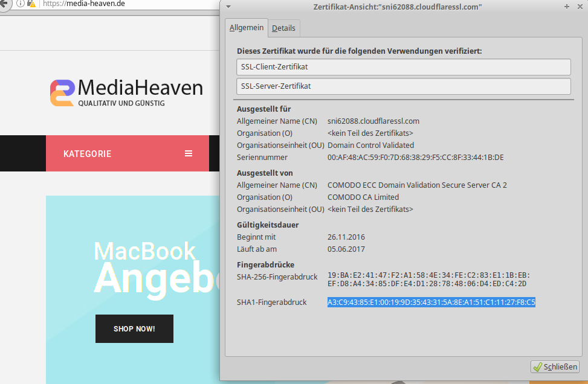The width and height of the screenshot is (588, 384).
Task: Open the window menu arrow in certificate dialog title
Action: [228, 7]
